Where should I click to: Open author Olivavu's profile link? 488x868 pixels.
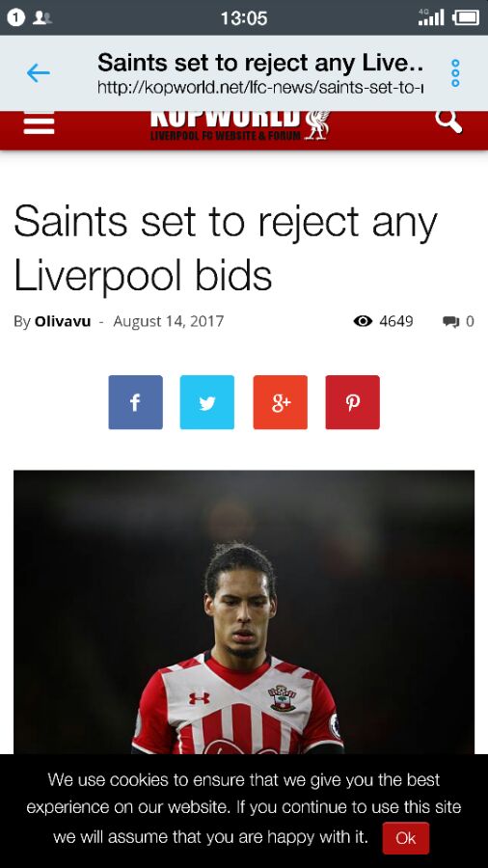coord(63,321)
